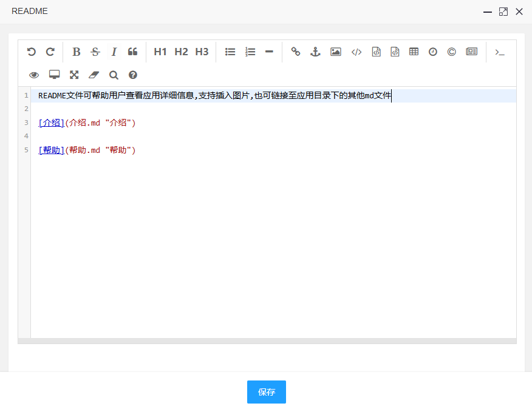This screenshot has height=409, width=532.
Task: Toggle live preview with eye icon
Action: pyautogui.click(x=34, y=75)
